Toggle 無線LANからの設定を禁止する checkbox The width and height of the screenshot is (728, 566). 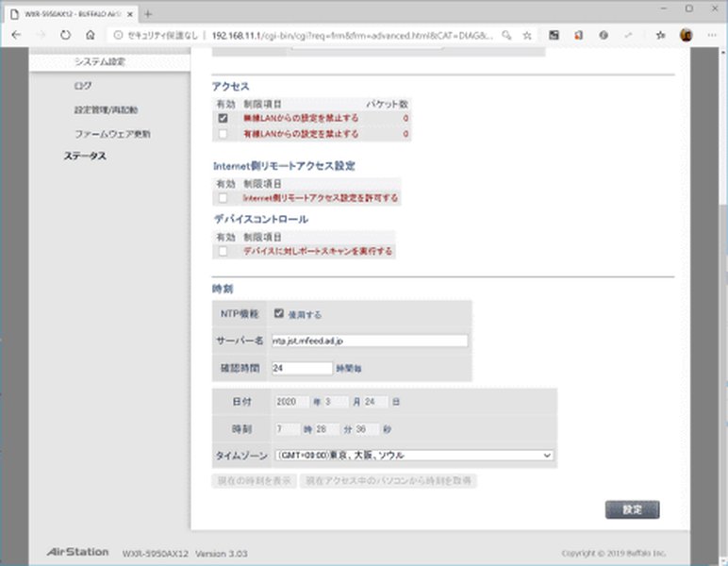[x=223, y=118]
